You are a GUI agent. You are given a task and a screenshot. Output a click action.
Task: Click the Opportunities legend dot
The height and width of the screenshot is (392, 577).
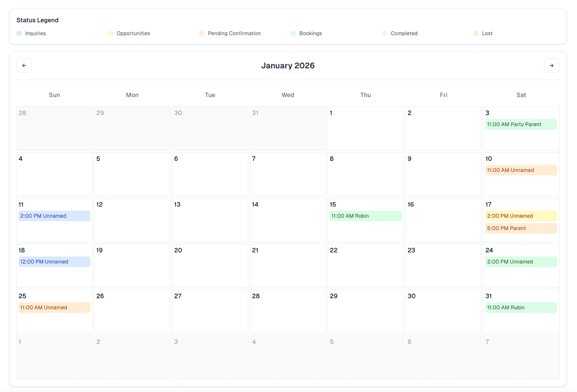[x=110, y=33]
